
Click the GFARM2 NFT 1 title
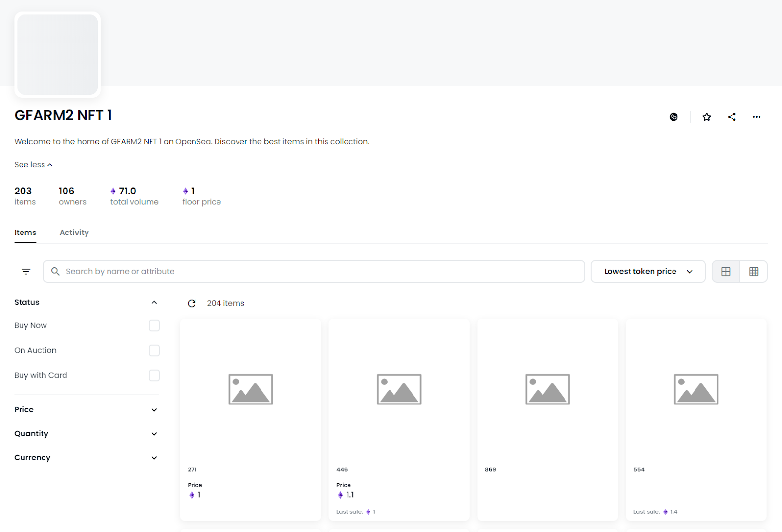[64, 115]
